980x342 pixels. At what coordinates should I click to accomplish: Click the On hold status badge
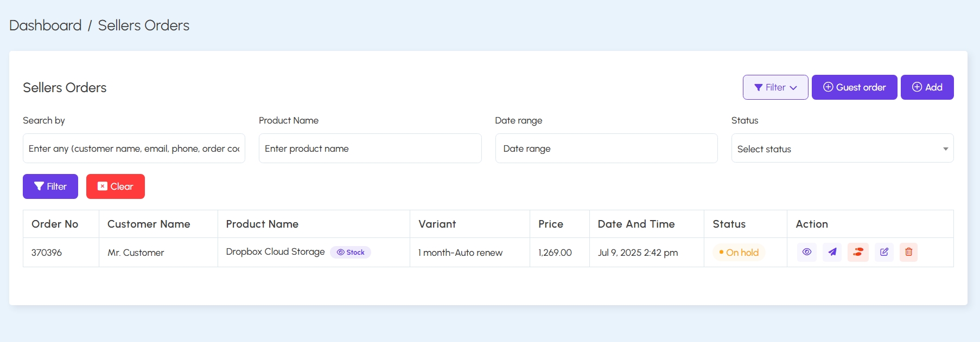739,253
